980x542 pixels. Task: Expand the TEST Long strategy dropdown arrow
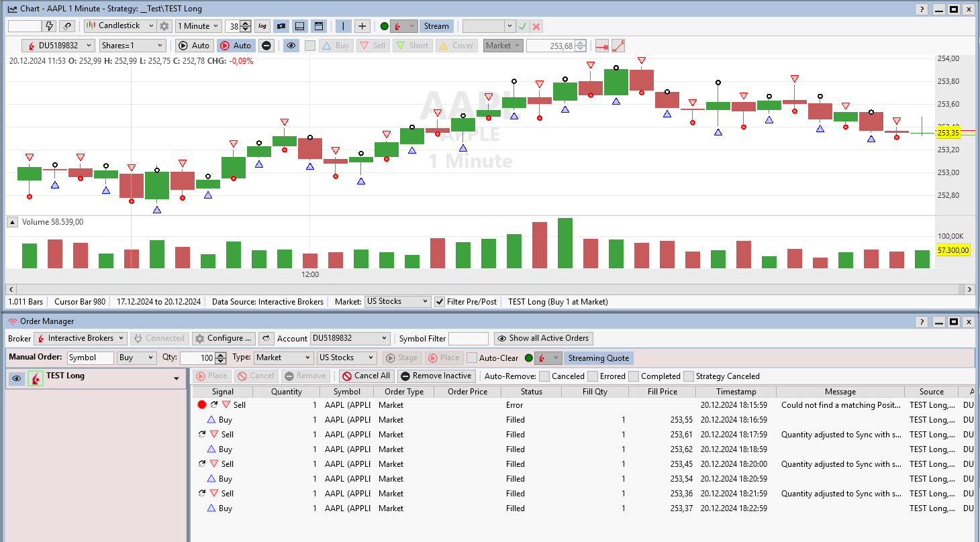pos(177,379)
